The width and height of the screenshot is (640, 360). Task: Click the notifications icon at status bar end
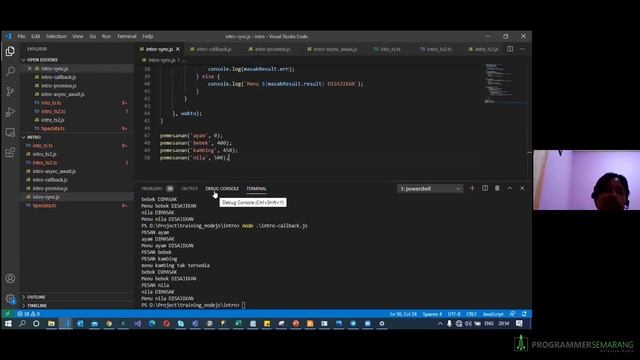524,314
